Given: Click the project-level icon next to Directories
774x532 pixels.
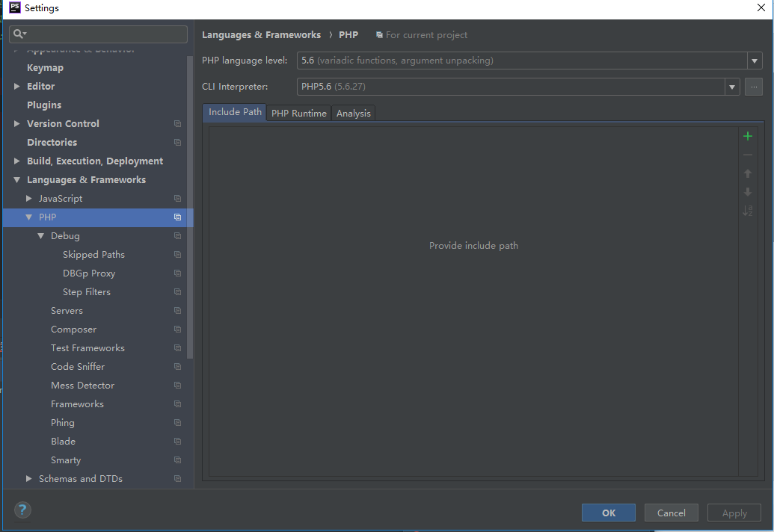Looking at the screenshot, I should click(178, 143).
